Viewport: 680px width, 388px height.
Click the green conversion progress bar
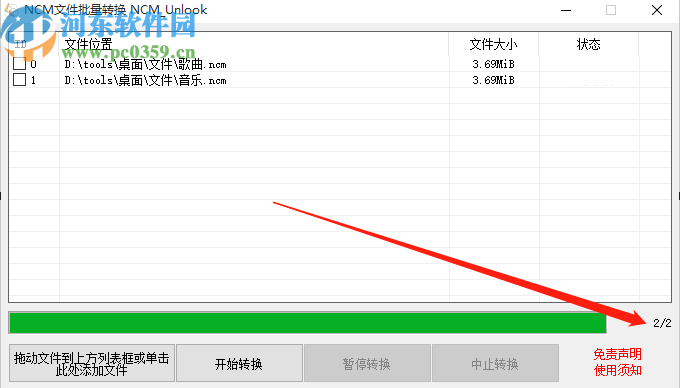(308, 323)
